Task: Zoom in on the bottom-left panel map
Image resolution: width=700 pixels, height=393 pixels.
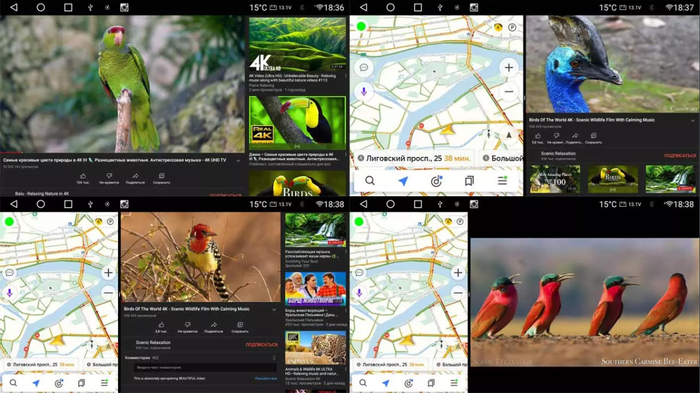Action: (108, 272)
